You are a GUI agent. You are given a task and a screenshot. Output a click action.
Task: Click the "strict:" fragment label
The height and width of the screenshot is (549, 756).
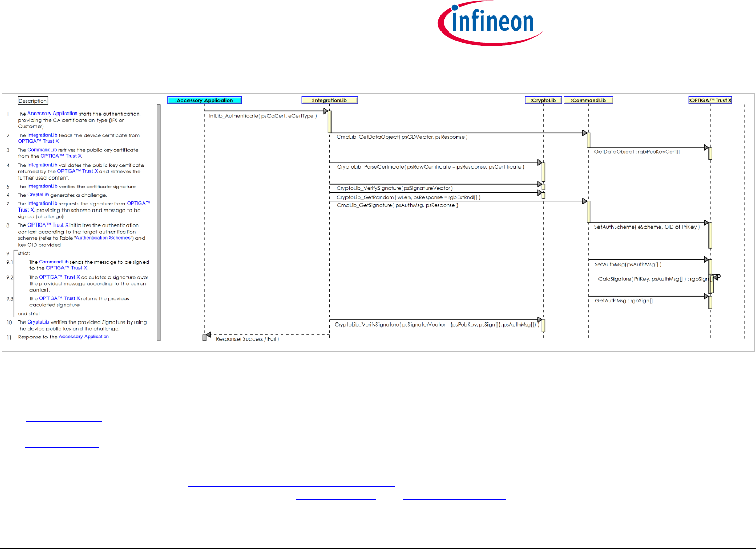tap(24, 253)
